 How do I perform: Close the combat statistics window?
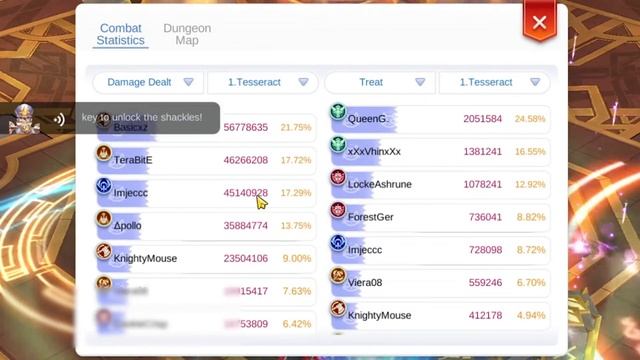point(540,21)
